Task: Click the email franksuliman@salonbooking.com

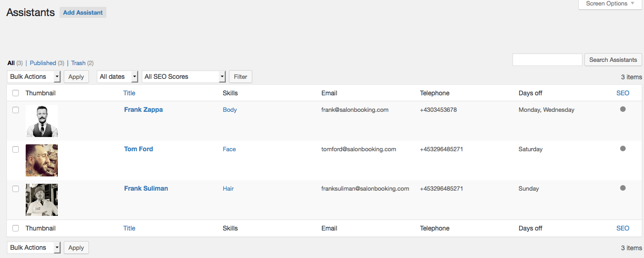Action: 365,189
